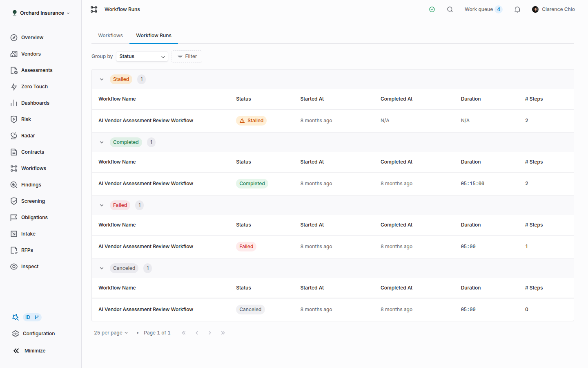
Task: Select the Workflow Runs tab
Action: tap(154, 36)
